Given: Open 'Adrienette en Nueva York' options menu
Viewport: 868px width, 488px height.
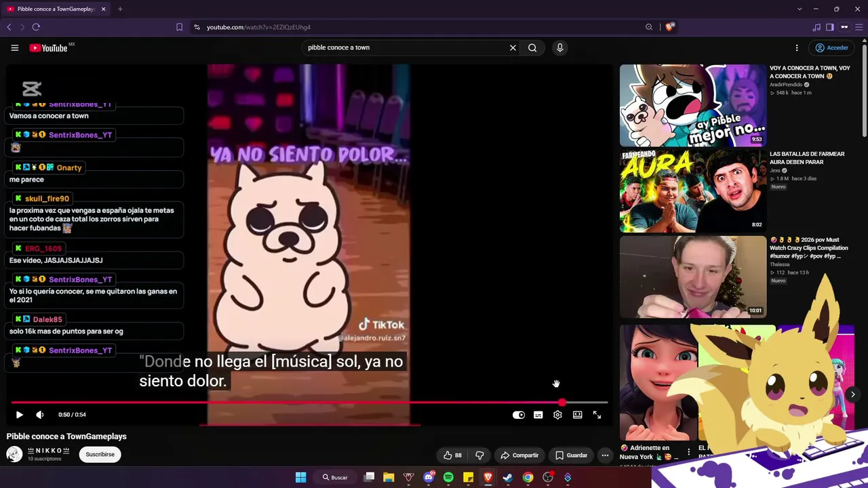Looking at the screenshot, I should pyautogui.click(x=688, y=451).
